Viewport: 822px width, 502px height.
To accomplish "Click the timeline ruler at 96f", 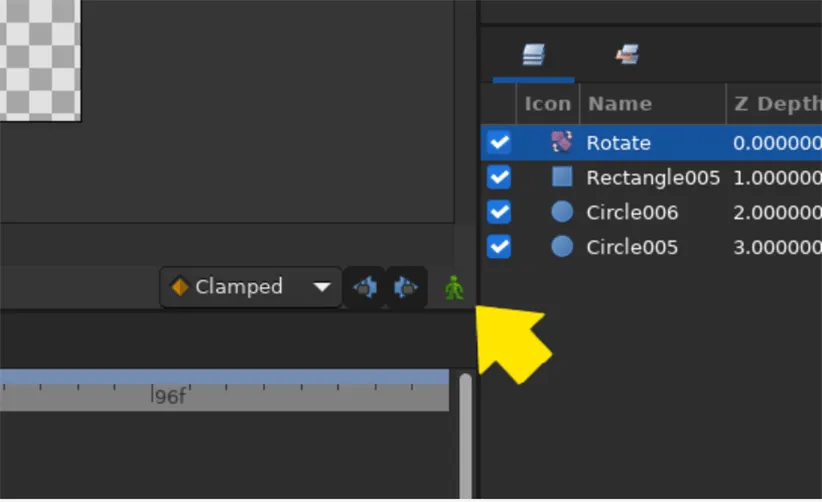I will coord(168,397).
